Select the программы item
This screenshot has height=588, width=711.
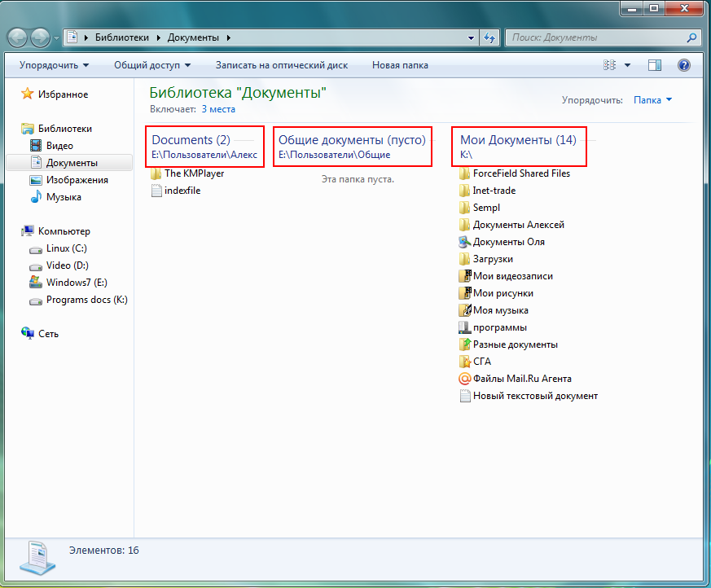(493, 327)
